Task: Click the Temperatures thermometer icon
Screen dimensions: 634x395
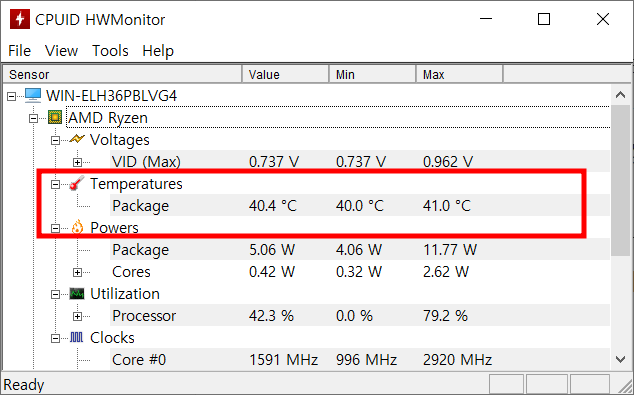Action: pos(77,184)
